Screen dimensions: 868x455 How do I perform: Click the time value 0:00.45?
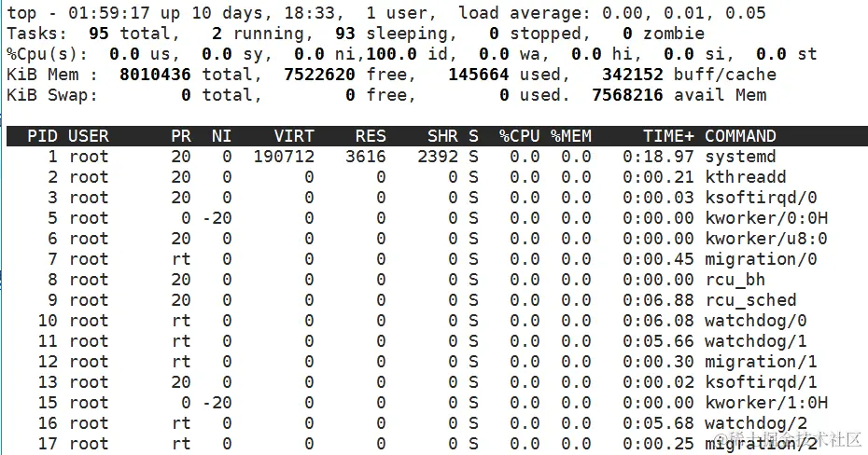pos(658,259)
